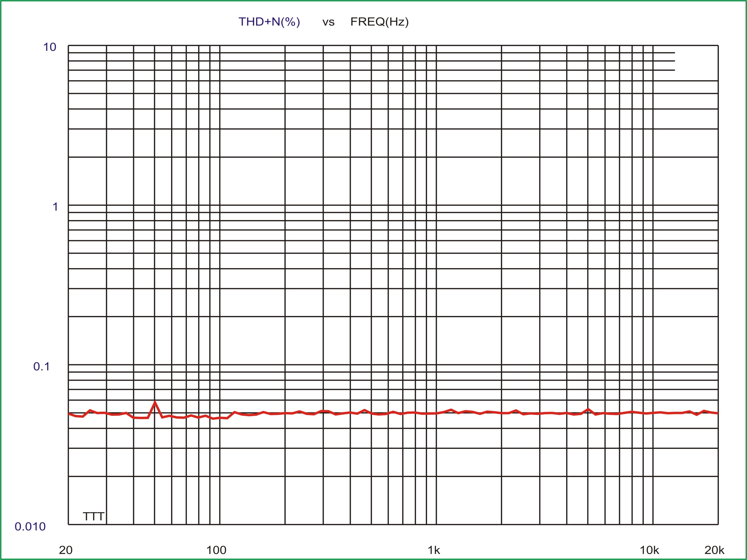Click the y-axis label 1
The height and width of the screenshot is (560, 747).
pyautogui.click(x=55, y=207)
